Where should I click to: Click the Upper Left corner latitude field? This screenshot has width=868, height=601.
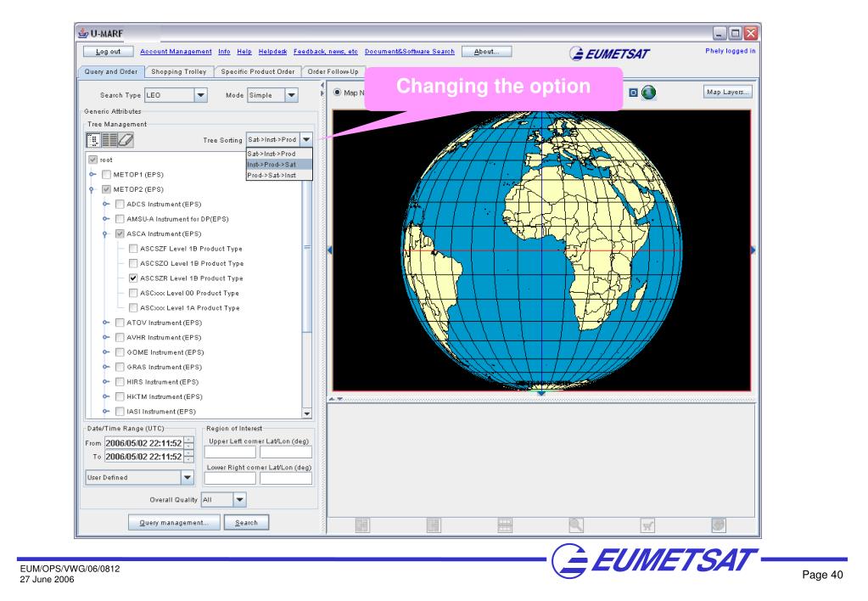coord(230,452)
